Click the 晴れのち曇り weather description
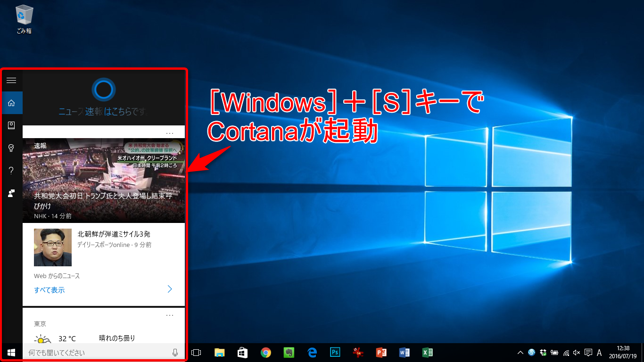This screenshot has width=644, height=362. tap(117, 338)
